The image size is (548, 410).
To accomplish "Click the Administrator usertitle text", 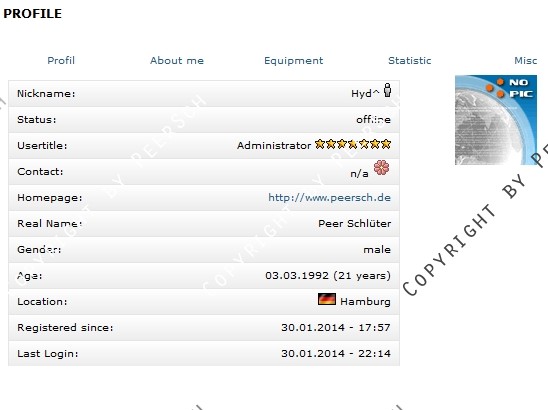I will [x=274, y=145].
